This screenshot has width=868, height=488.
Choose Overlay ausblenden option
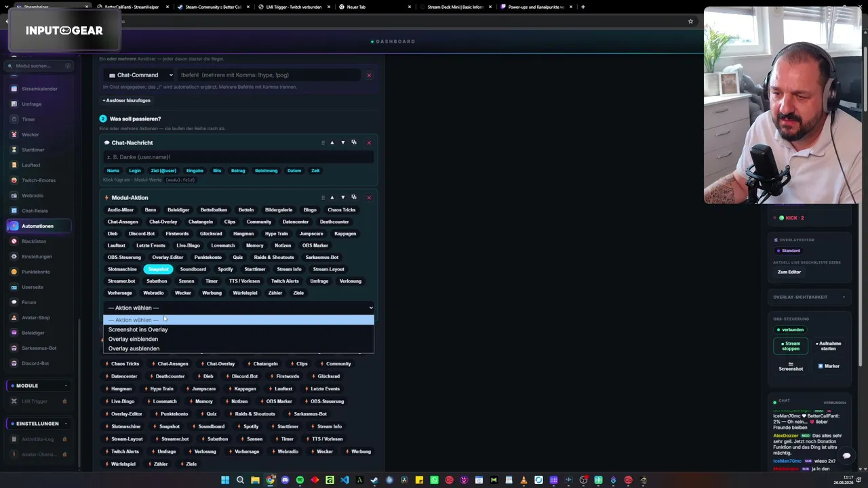click(239, 348)
